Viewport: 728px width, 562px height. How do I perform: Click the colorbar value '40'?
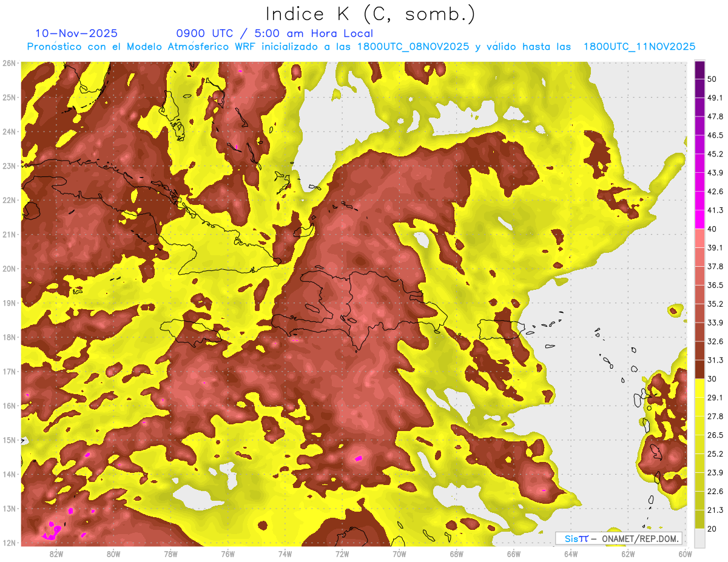click(712, 229)
